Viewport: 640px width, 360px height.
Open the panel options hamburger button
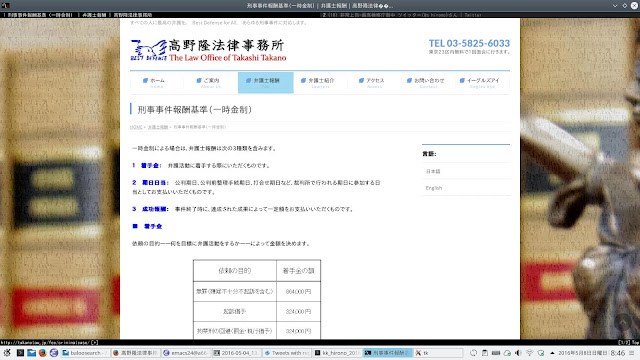click(632, 353)
